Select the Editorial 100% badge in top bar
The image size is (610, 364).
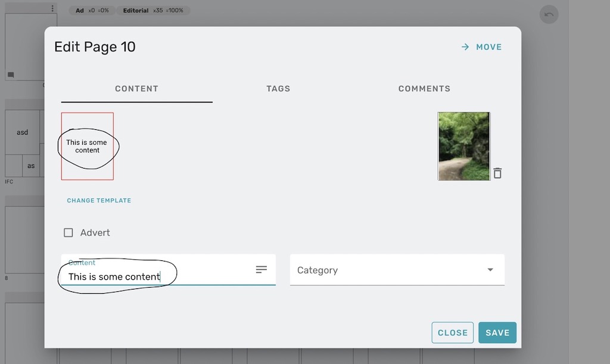pyautogui.click(x=155, y=10)
